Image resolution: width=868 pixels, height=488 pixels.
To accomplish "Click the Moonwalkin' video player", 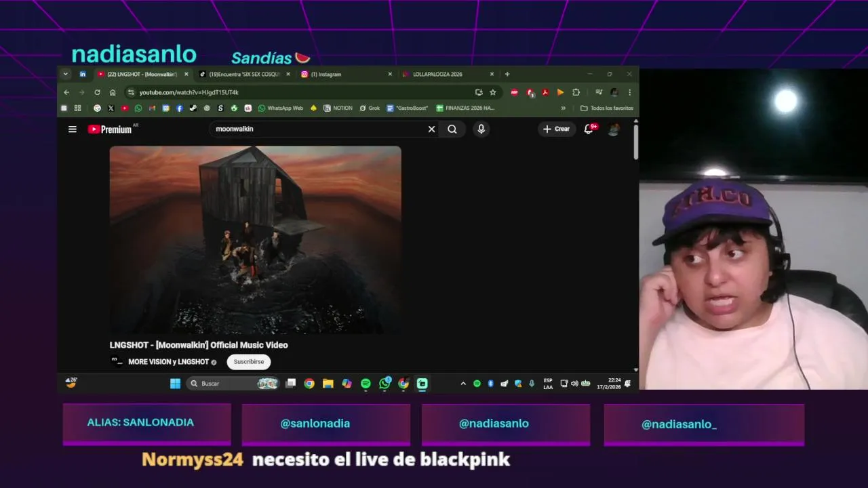I will tap(255, 239).
